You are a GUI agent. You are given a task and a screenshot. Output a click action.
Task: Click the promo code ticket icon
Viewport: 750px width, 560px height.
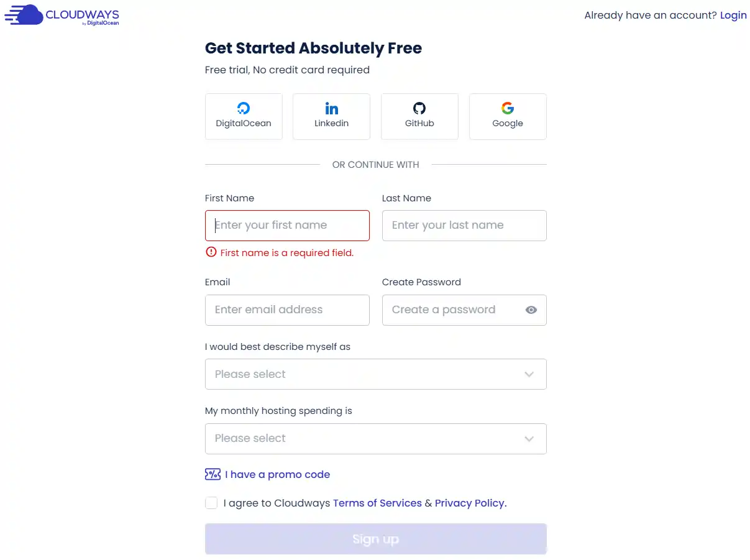[x=213, y=474]
